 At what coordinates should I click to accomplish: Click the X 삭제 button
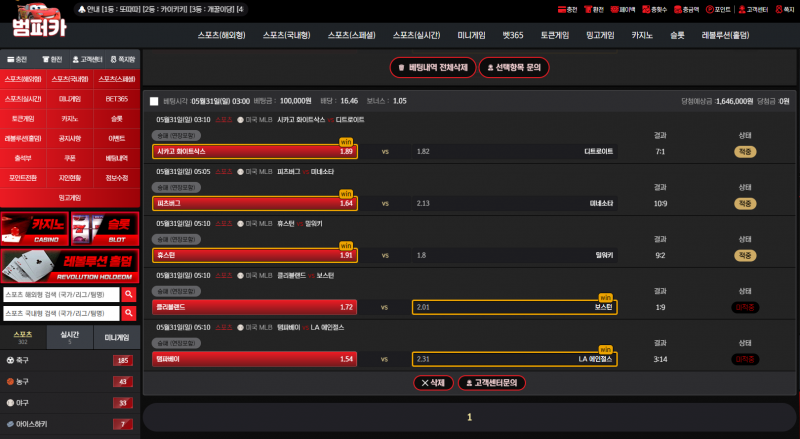pos(433,382)
